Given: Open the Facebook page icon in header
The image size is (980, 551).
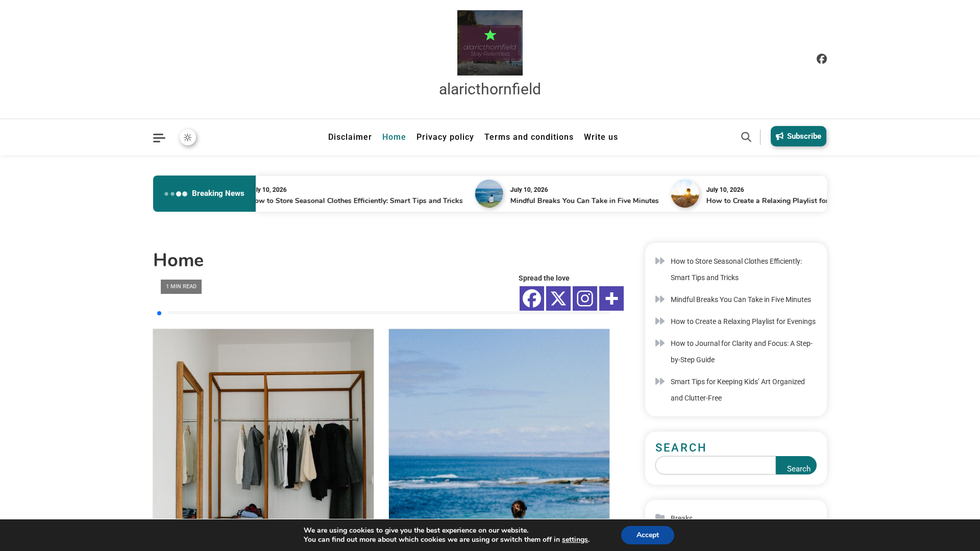Looking at the screenshot, I should tap(821, 59).
